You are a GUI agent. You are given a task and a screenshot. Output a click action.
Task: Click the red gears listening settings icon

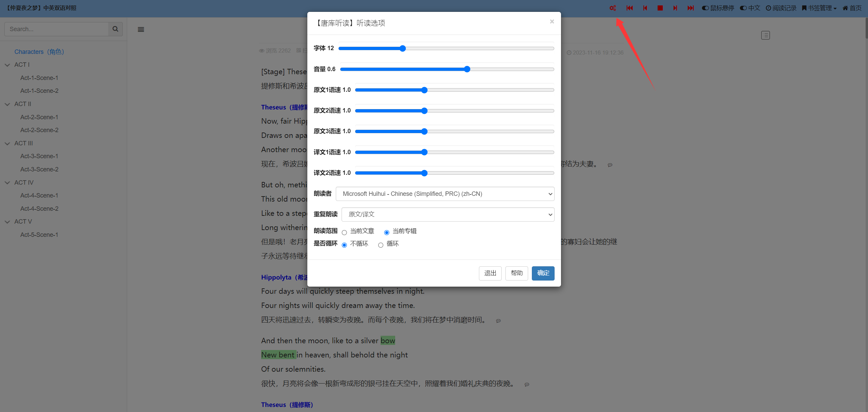(612, 8)
